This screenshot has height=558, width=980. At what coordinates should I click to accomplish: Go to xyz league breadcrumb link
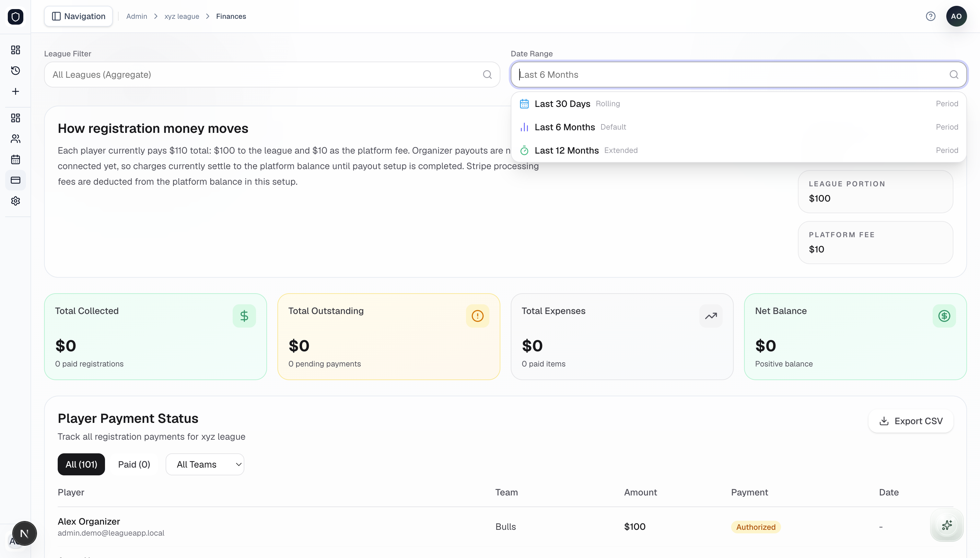coord(182,17)
